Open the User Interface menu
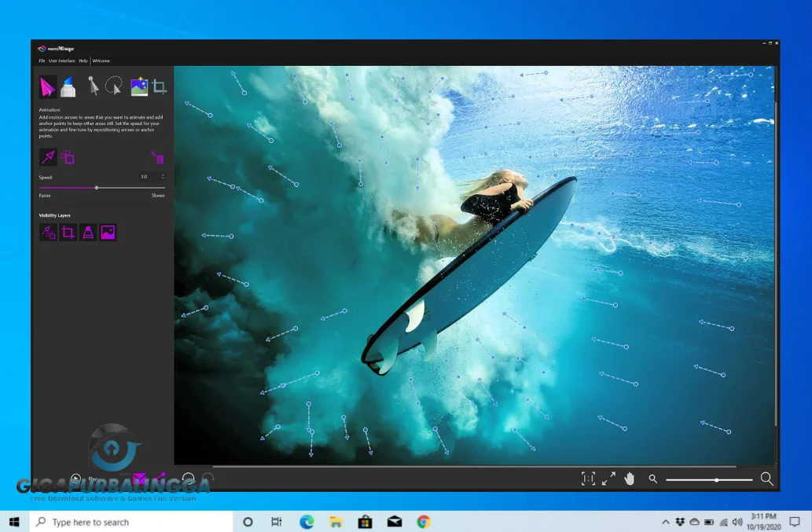 [x=61, y=60]
